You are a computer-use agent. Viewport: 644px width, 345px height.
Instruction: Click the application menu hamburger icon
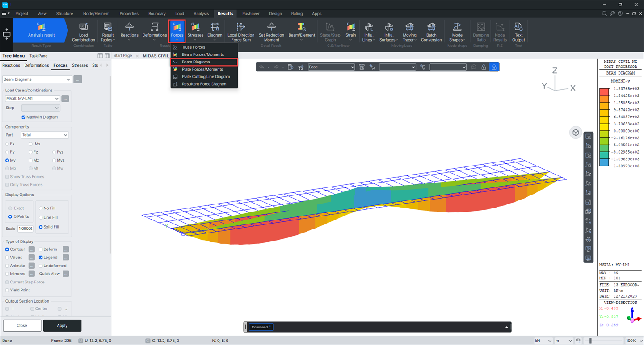[4, 13]
